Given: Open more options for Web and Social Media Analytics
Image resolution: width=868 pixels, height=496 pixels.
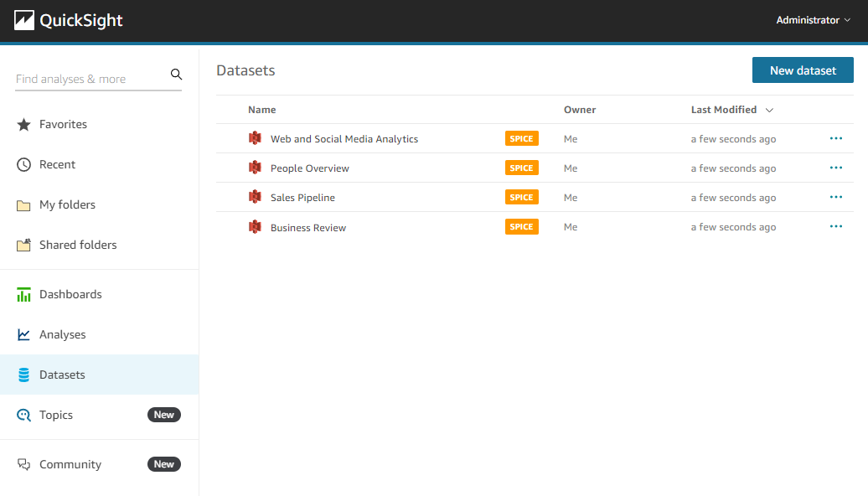Looking at the screenshot, I should coord(836,138).
